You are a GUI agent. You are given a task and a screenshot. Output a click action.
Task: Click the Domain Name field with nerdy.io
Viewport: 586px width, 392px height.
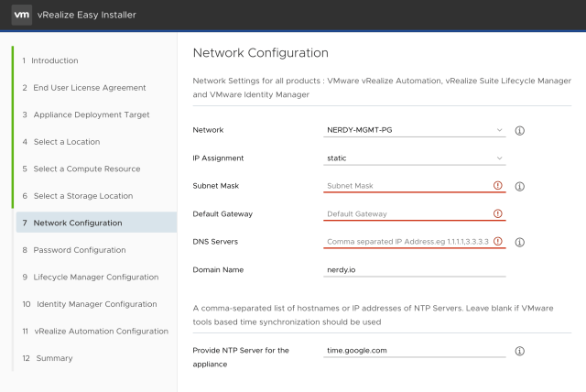[415, 270]
